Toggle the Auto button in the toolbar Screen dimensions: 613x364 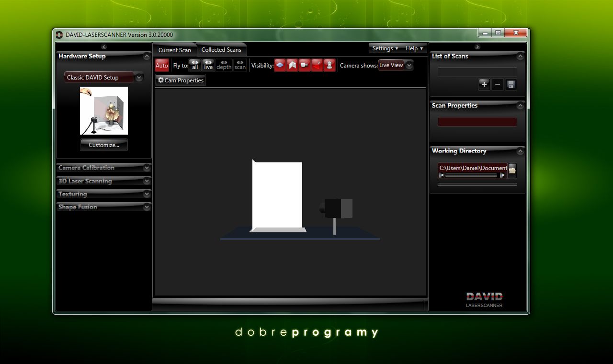click(x=162, y=66)
